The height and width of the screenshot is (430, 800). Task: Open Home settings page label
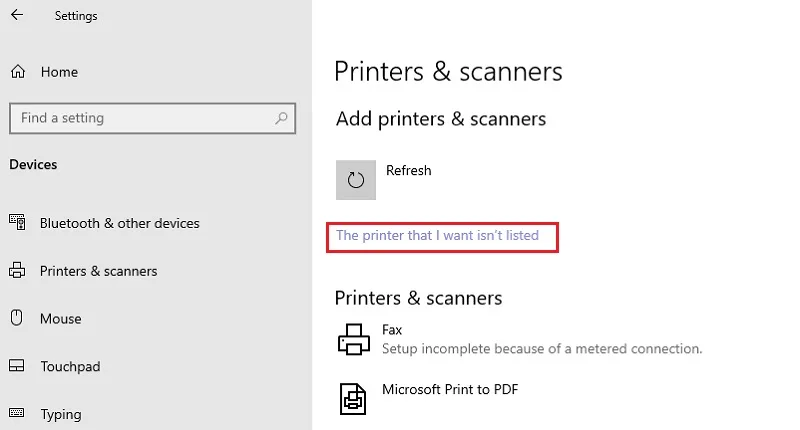[59, 72]
